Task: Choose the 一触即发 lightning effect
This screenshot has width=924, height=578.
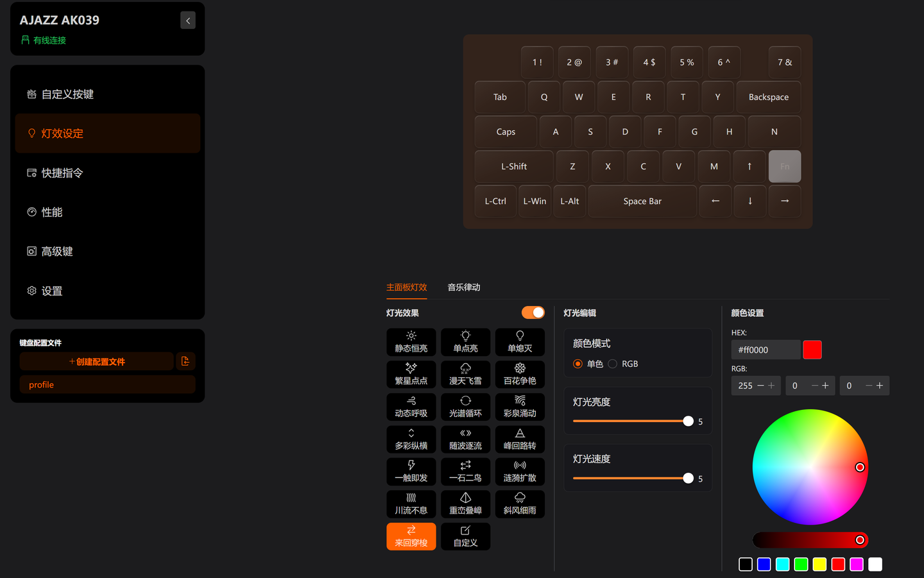Action: tap(411, 472)
